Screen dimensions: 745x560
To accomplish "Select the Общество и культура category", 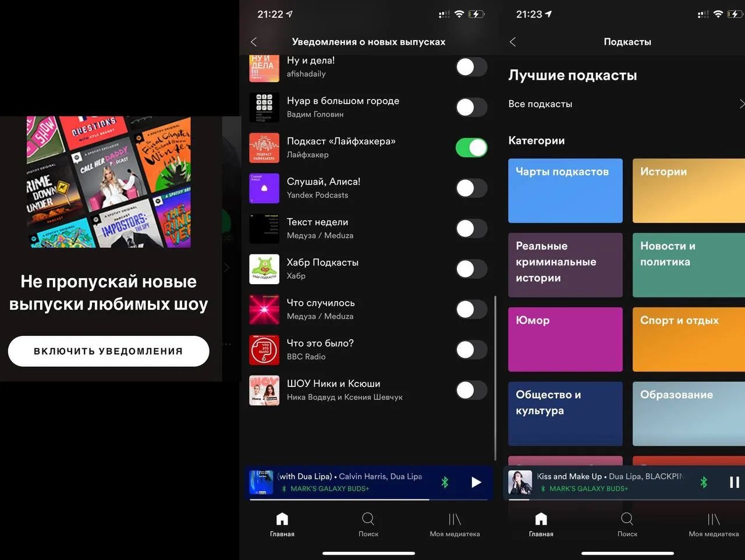I will (566, 414).
